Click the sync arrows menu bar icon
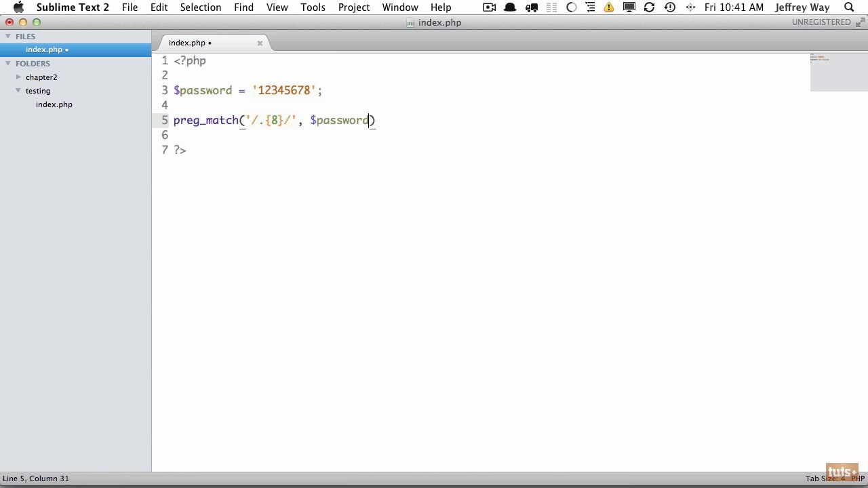Screen dimensions: 868x488 point(649,7)
